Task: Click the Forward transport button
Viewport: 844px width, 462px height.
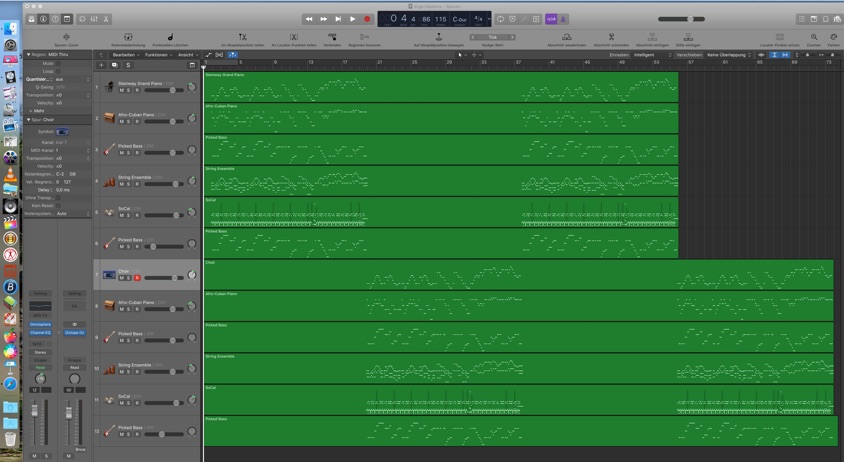Action: (x=323, y=19)
